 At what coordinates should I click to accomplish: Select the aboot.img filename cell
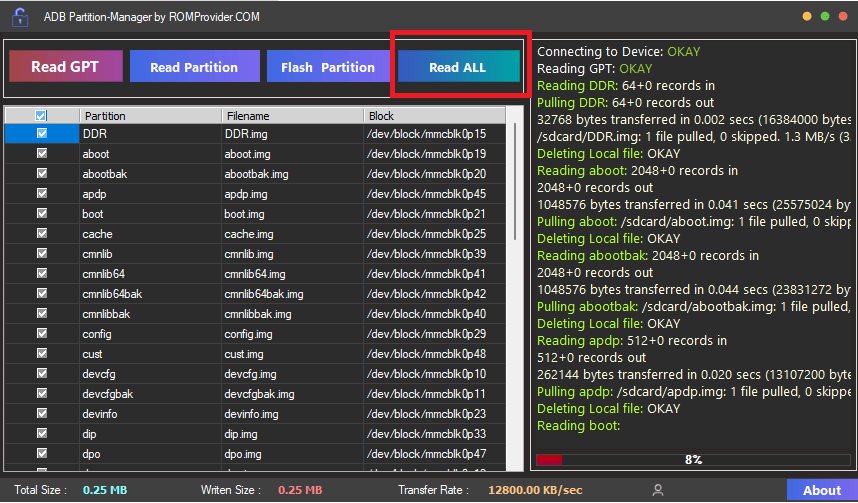292,154
